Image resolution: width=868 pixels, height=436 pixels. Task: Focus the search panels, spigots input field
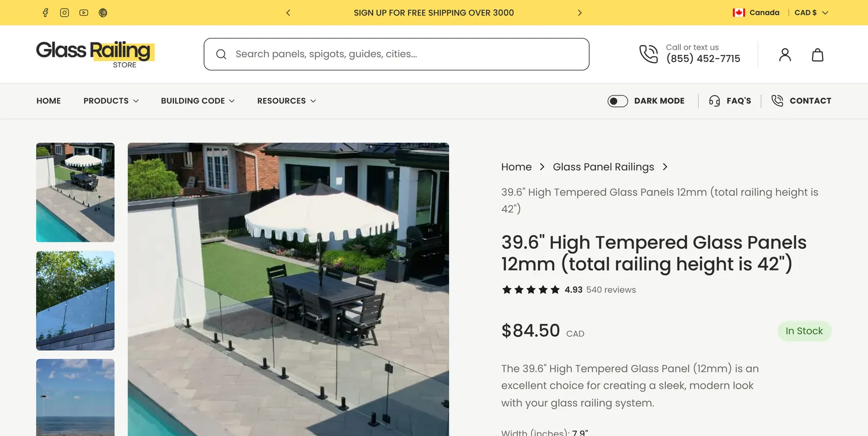point(397,54)
